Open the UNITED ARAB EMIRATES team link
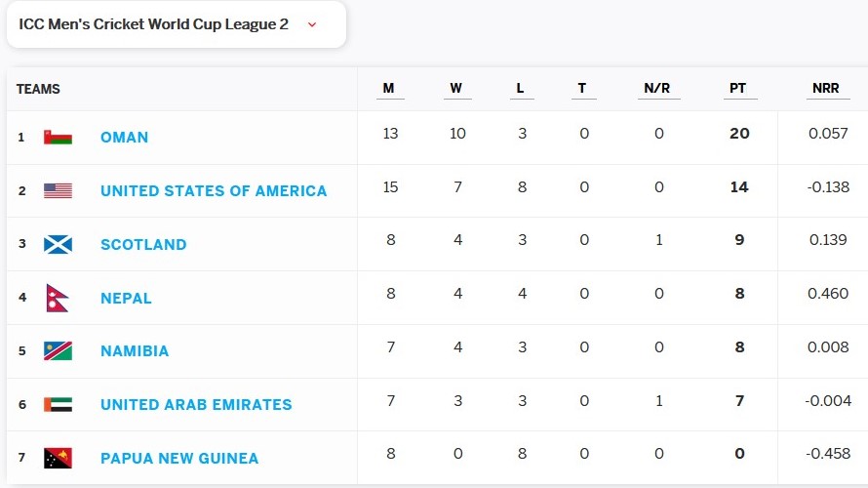868x488 pixels. pyautogui.click(x=196, y=404)
